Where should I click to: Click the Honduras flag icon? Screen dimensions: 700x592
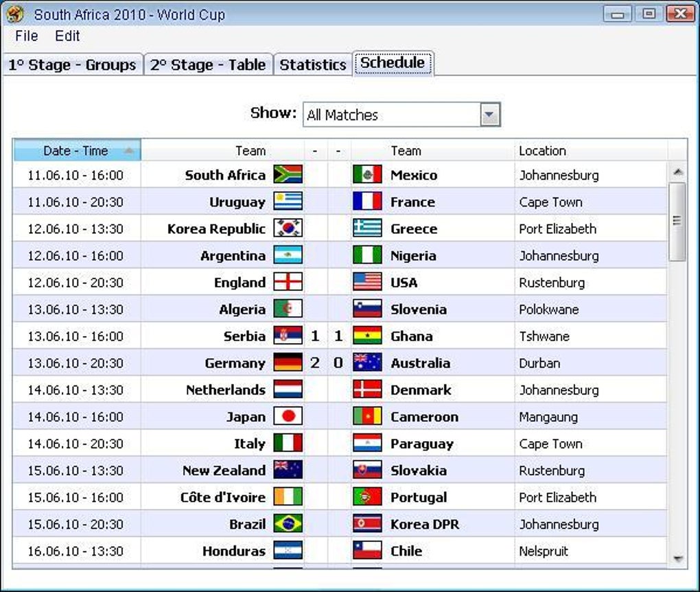click(x=288, y=551)
